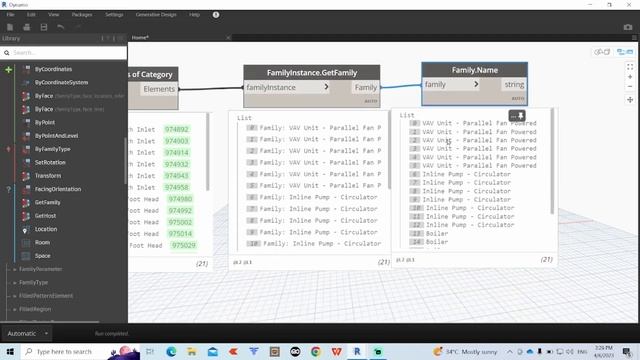Click element ID 974980 in preview
This screenshot has height=360, width=640.
pos(180,199)
